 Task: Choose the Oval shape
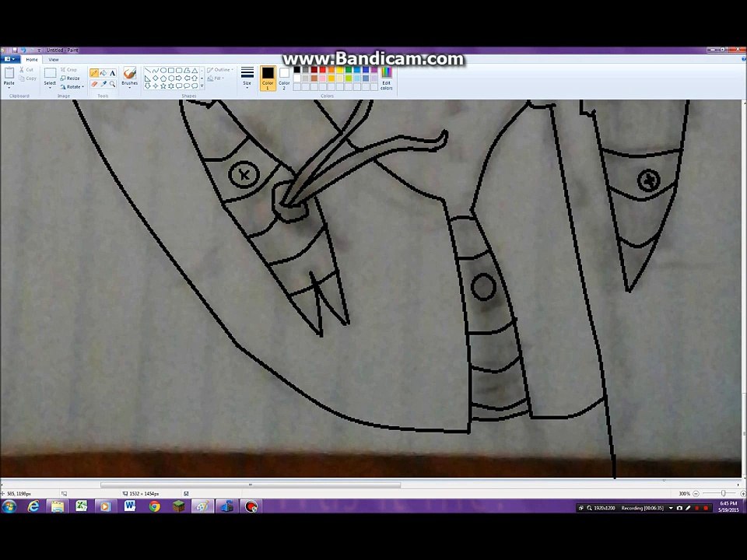coord(163,71)
